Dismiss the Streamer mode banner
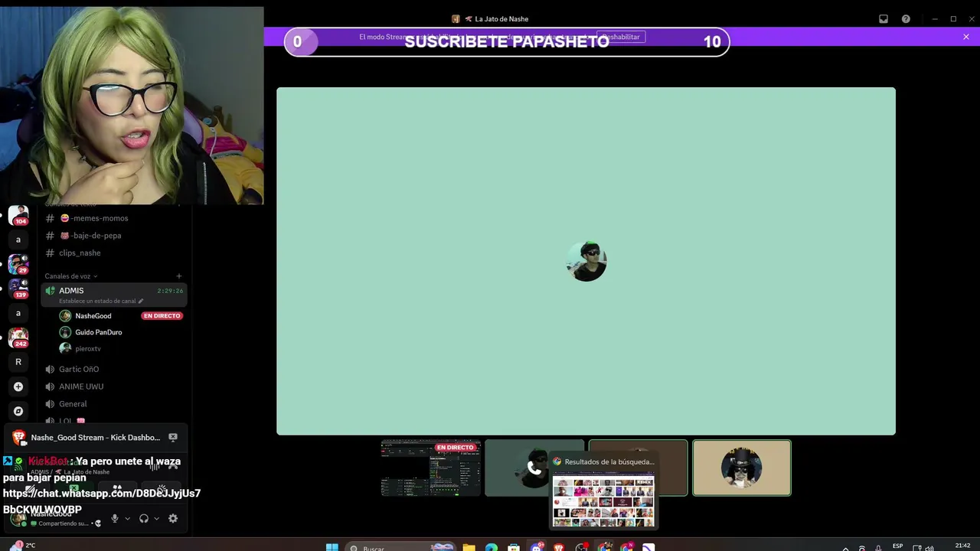The width and height of the screenshot is (980, 551). pos(966,37)
